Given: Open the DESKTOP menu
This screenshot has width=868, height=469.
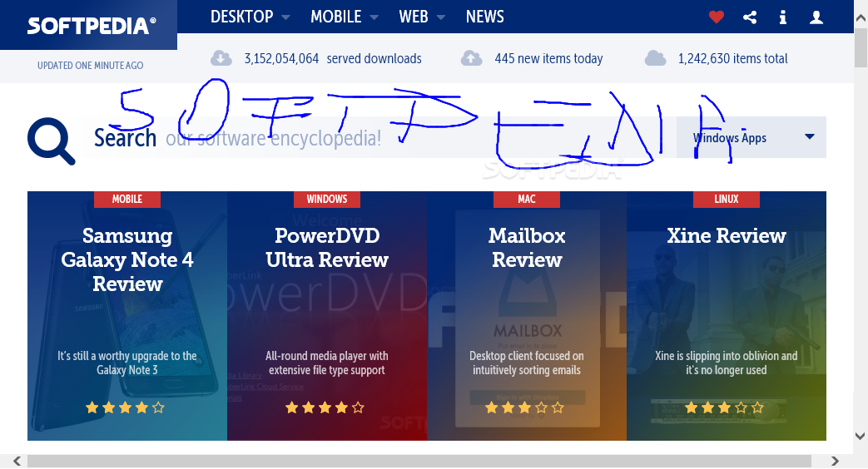Looking at the screenshot, I should pos(242,17).
